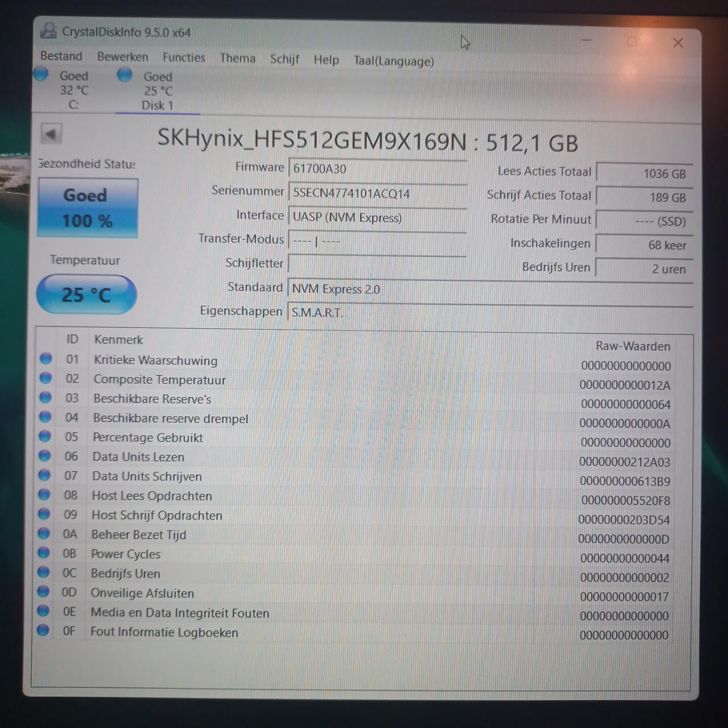Click the disk title SKHynix_HFS512GEM9X169N
The image size is (728, 728).
(312, 139)
